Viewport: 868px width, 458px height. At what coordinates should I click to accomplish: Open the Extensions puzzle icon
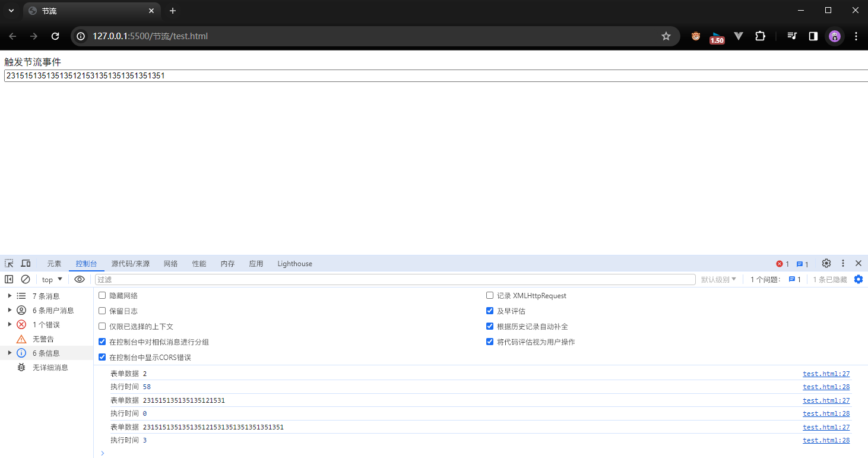pos(760,36)
